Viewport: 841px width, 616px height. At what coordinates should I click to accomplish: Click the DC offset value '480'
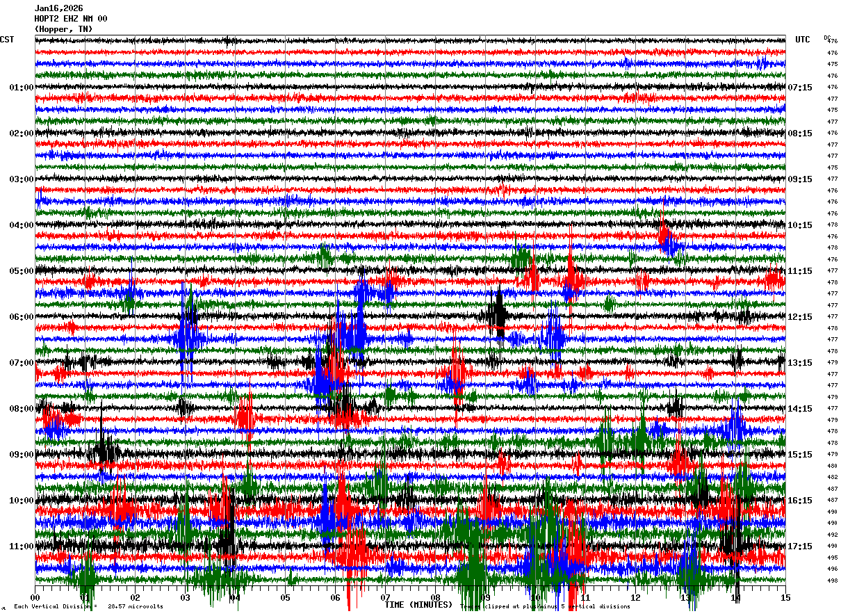click(832, 466)
